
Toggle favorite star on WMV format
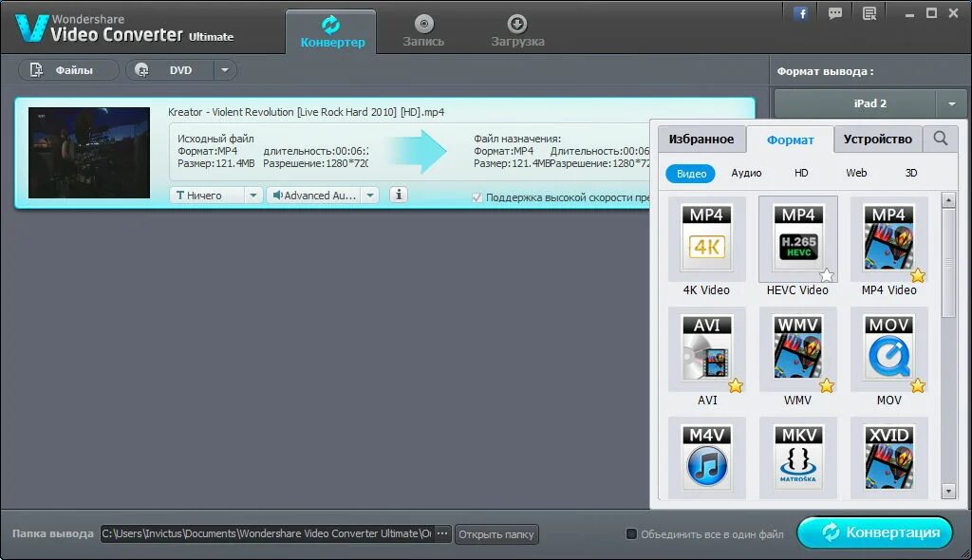(x=827, y=385)
